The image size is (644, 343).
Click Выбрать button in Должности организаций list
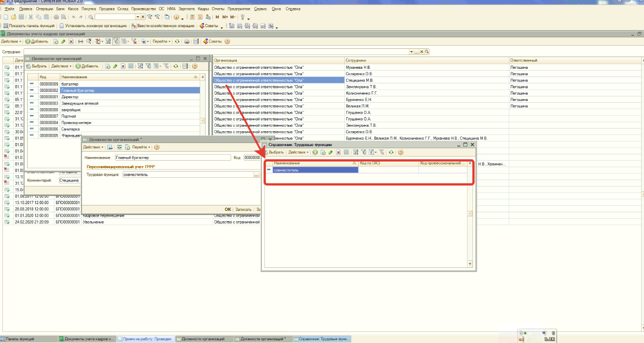click(x=37, y=66)
